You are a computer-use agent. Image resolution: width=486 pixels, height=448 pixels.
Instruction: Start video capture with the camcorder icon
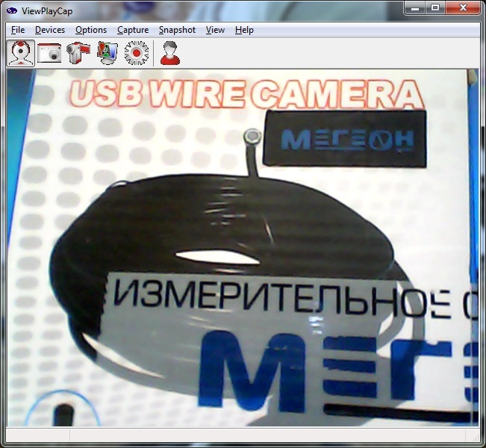78,53
